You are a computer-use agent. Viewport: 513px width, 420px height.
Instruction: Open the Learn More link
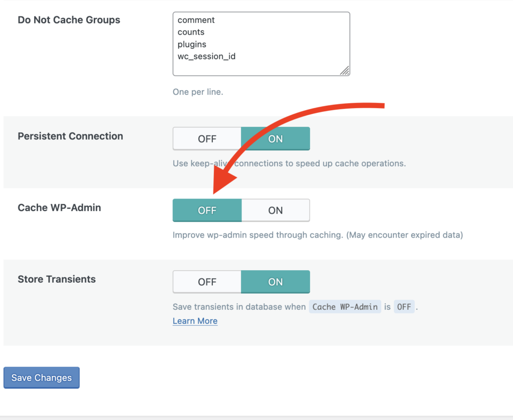click(x=195, y=321)
